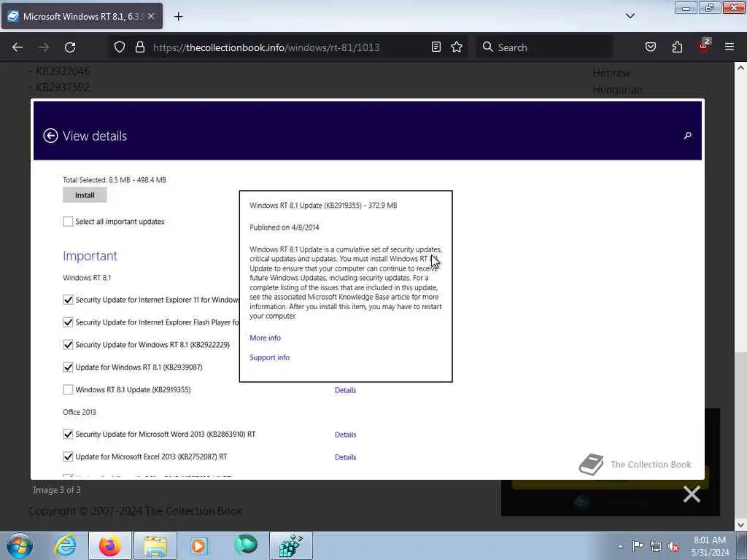Click the Published on 4/8/2014 text
This screenshot has width=747, height=560.
click(285, 227)
